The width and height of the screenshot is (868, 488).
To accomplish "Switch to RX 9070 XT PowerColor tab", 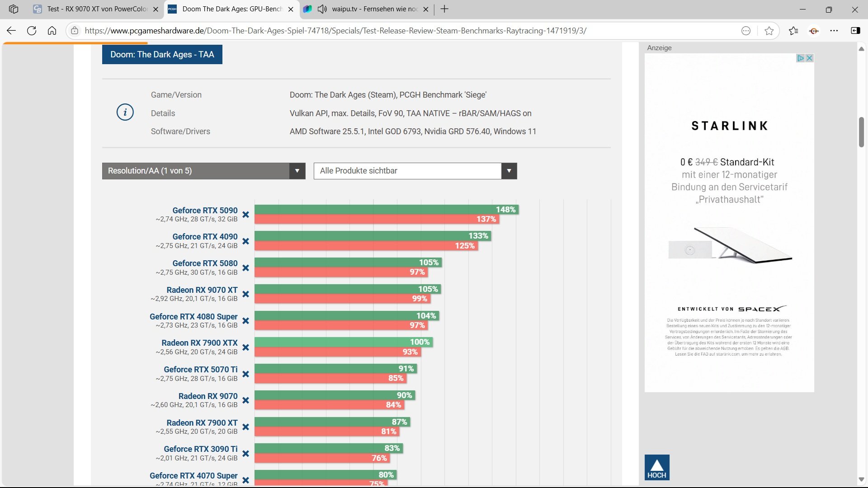I will tap(97, 9).
